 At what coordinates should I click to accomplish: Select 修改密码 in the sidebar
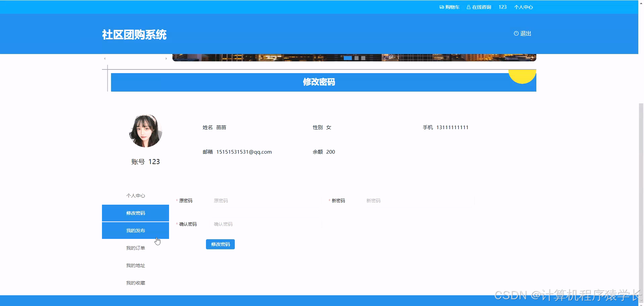click(x=135, y=213)
